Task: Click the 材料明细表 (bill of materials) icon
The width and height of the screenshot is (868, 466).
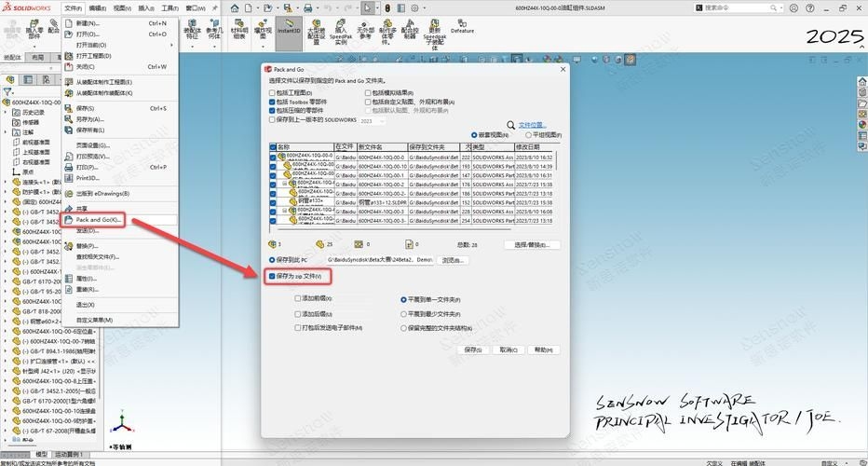Action: [239, 25]
